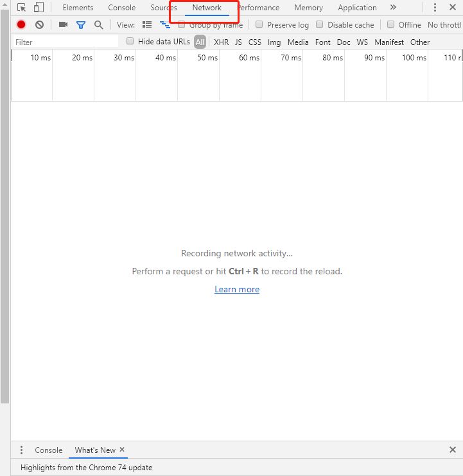The height and width of the screenshot is (476, 463).
Task: Open the drawer three-dot menu
Action: (x=21, y=450)
